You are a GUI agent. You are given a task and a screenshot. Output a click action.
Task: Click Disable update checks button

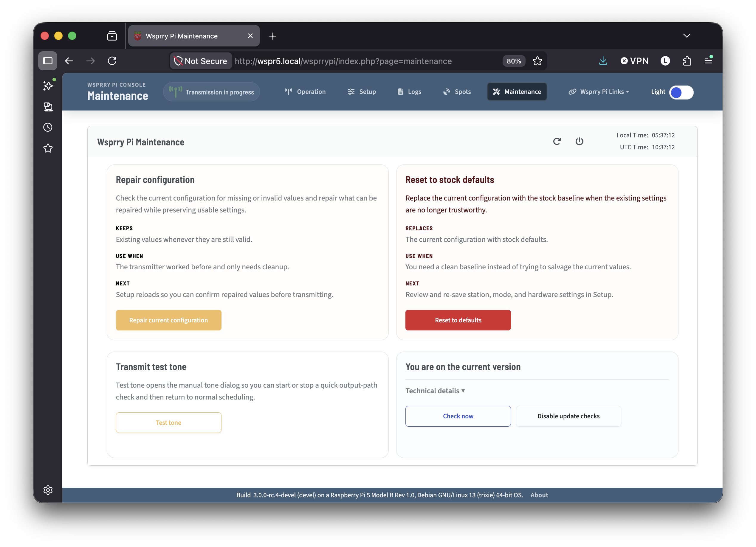coord(568,416)
